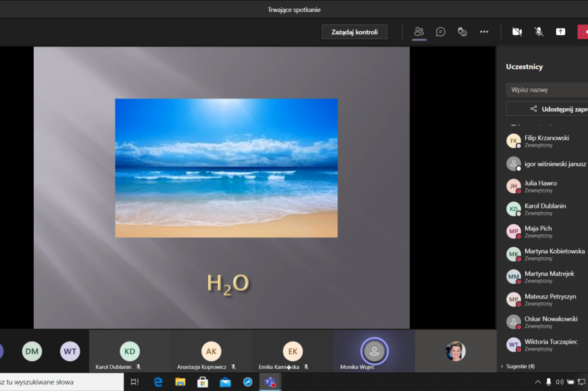Open the meeting chat icon
Screen dimensions: 588x391
441,32
